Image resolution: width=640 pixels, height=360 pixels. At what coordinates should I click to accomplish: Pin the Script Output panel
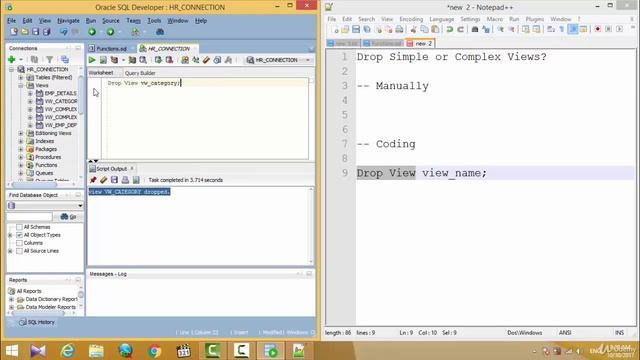(93, 180)
